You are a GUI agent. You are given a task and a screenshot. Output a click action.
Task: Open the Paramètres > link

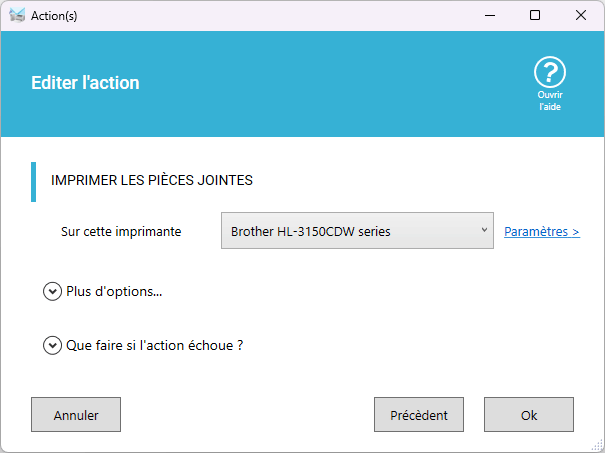pos(542,232)
